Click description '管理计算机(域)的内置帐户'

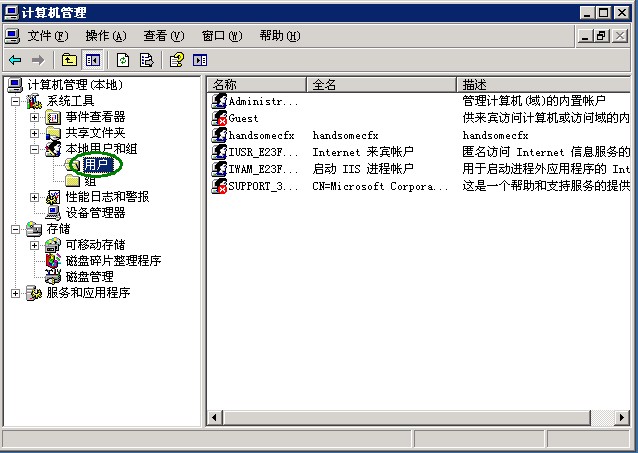tap(534, 101)
